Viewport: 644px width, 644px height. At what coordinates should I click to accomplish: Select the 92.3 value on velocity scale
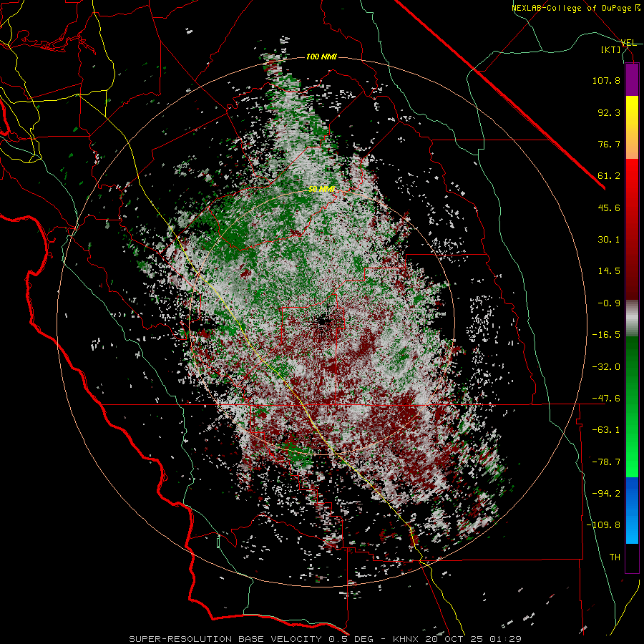pyautogui.click(x=609, y=112)
